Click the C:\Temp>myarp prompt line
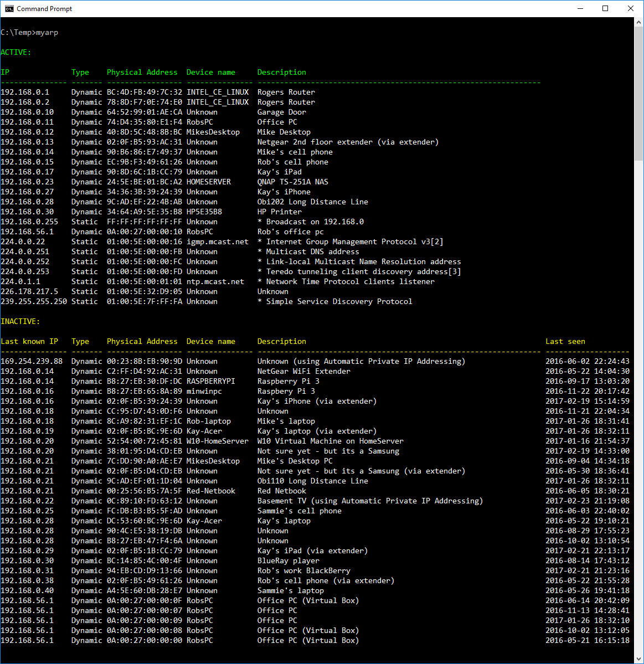 tap(30, 33)
